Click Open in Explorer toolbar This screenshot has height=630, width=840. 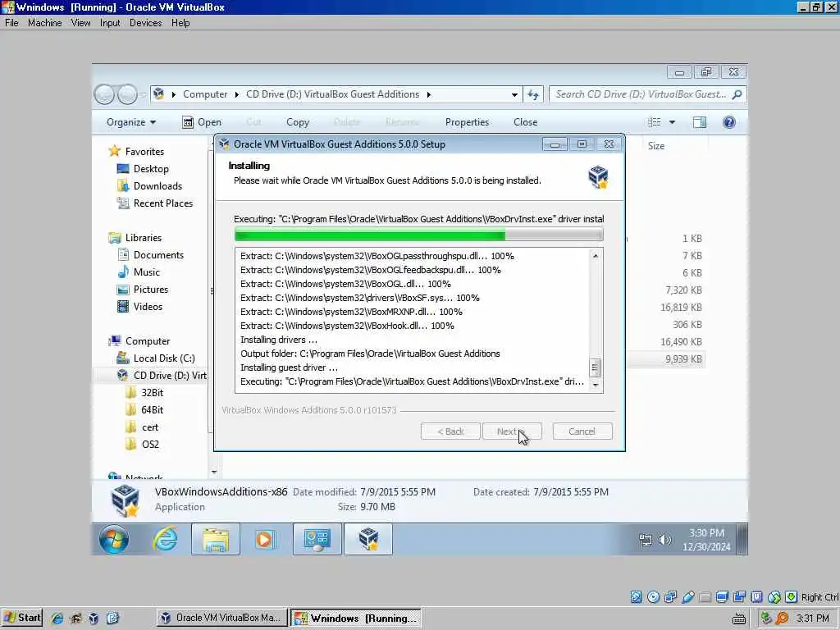click(x=202, y=122)
